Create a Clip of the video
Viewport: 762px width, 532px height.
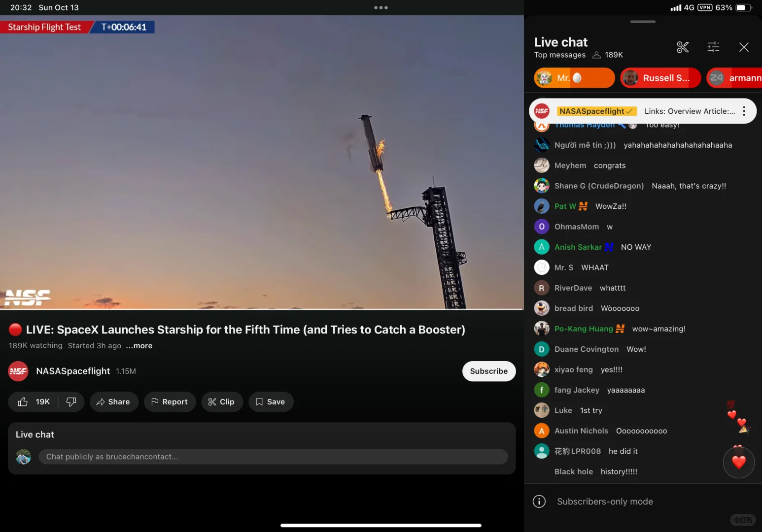coord(222,402)
